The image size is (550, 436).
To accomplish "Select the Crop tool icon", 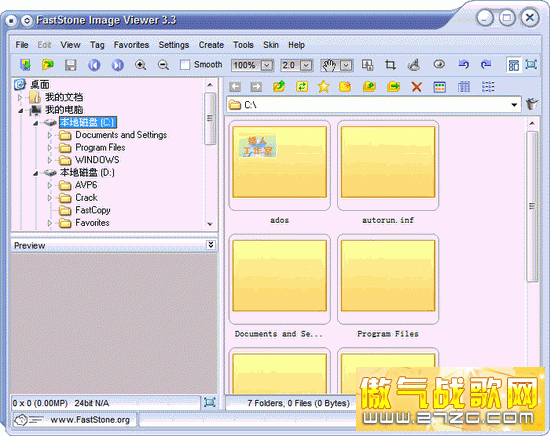I will 390,65.
